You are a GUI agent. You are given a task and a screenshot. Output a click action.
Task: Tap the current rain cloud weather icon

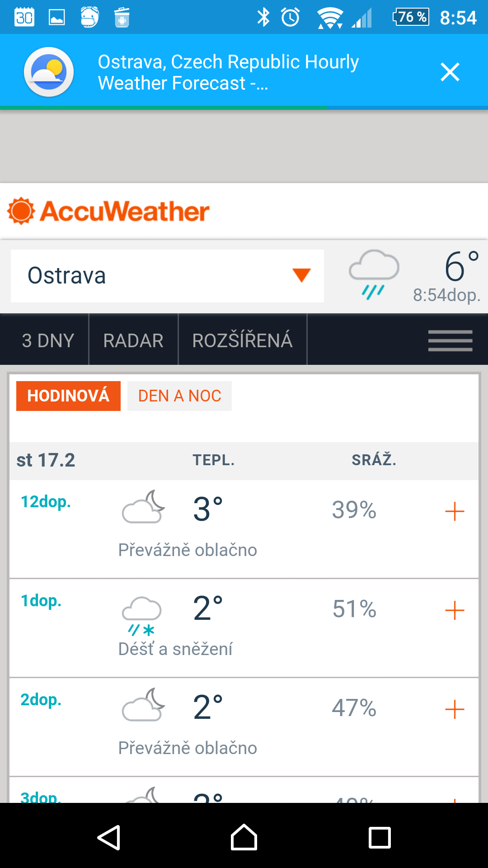(x=374, y=274)
